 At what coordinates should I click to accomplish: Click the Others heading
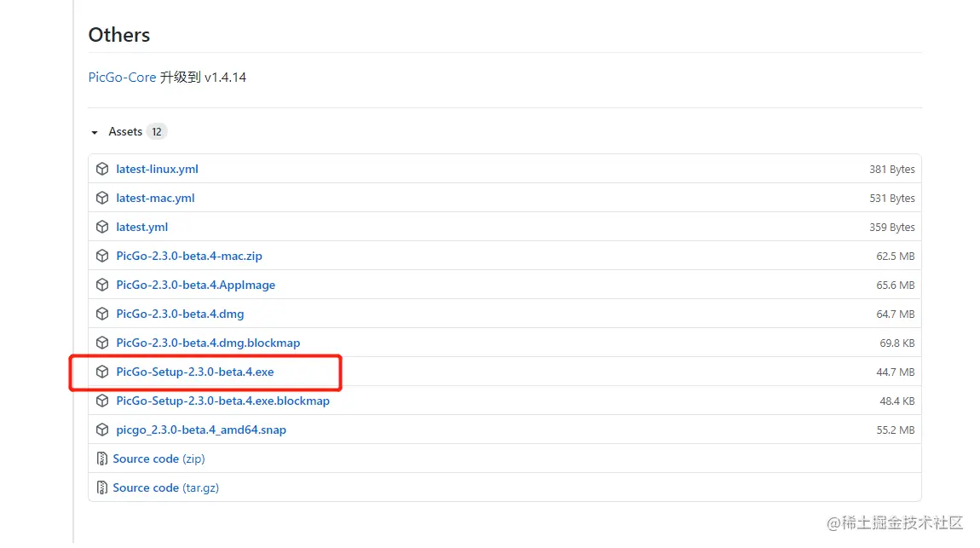click(x=118, y=35)
